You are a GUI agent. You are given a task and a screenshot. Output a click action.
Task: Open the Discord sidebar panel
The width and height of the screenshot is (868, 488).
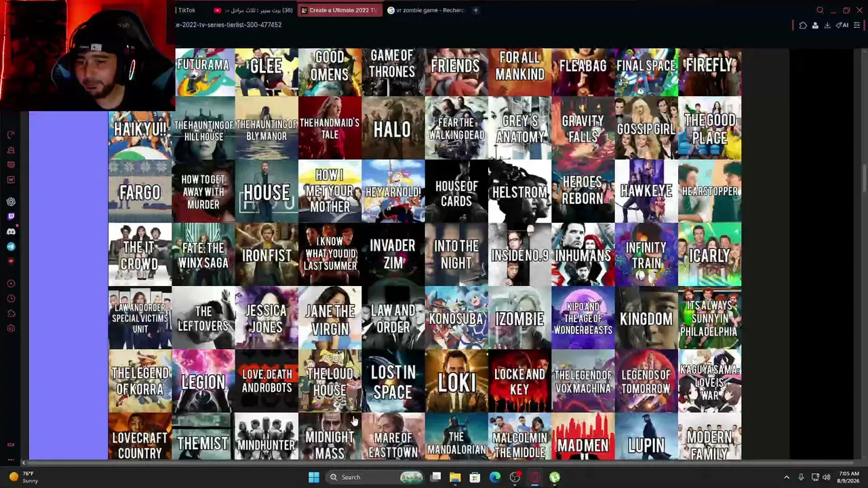point(11,232)
